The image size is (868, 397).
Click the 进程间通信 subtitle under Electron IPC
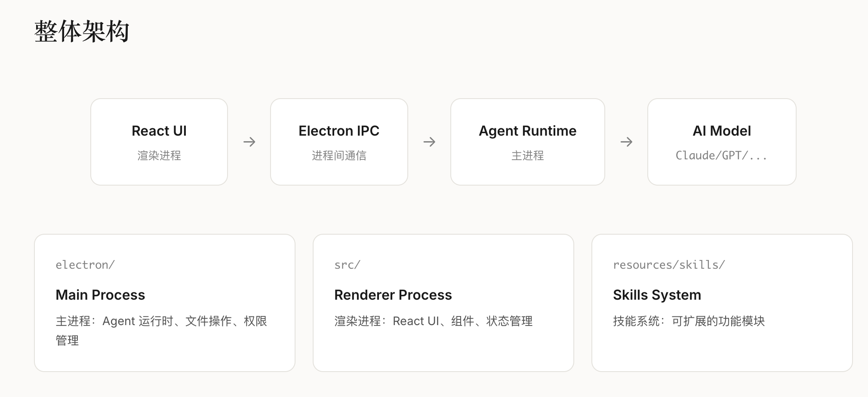point(339,155)
